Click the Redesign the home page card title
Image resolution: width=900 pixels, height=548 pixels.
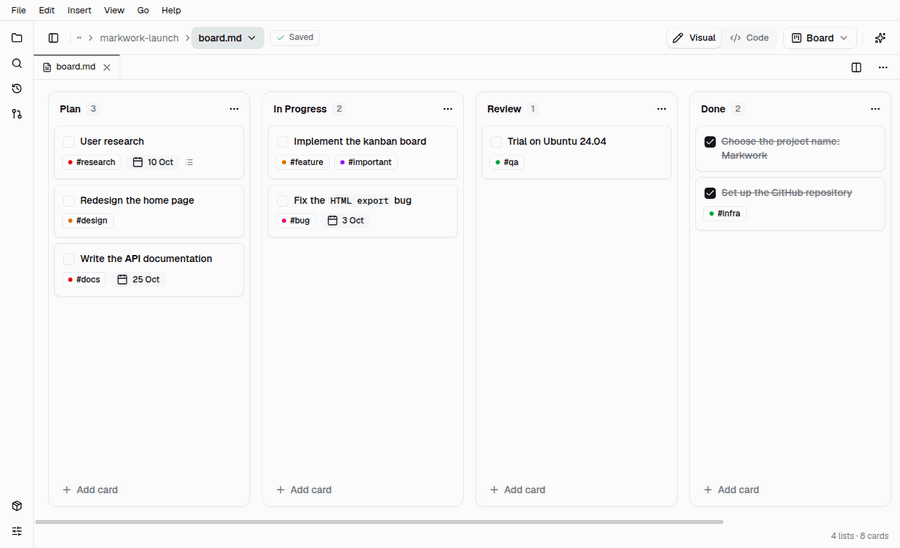pyautogui.click(x=137, y=200)
